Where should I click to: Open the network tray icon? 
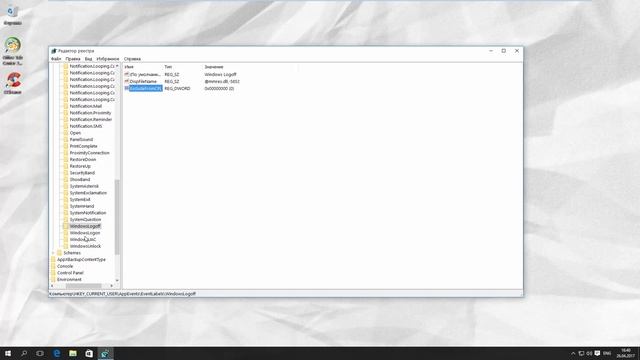[x=581, y=353]
